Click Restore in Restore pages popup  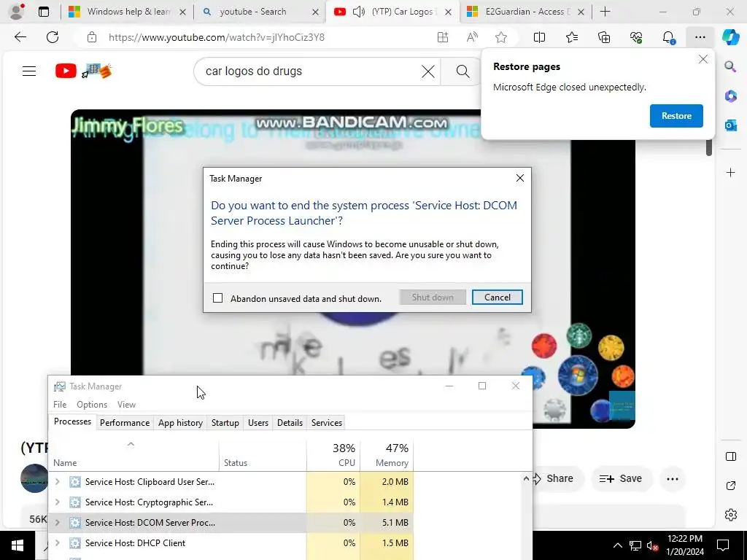676,116
